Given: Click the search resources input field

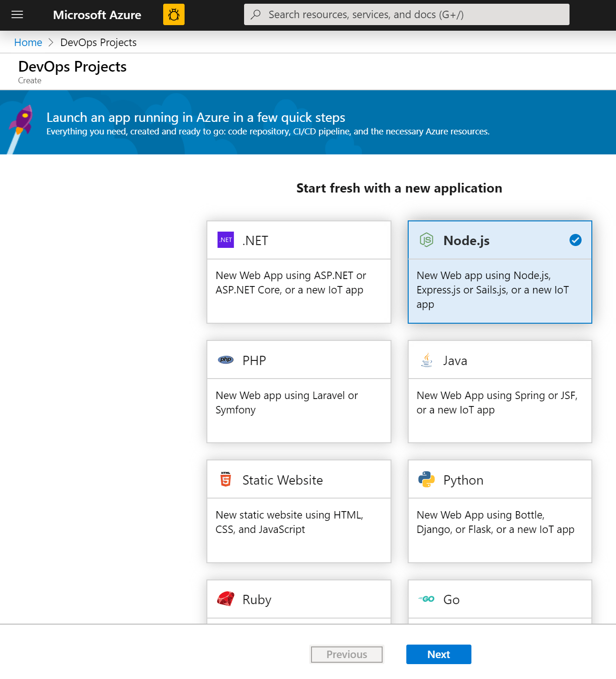Looking at the screenshot, I should point(406,14).
